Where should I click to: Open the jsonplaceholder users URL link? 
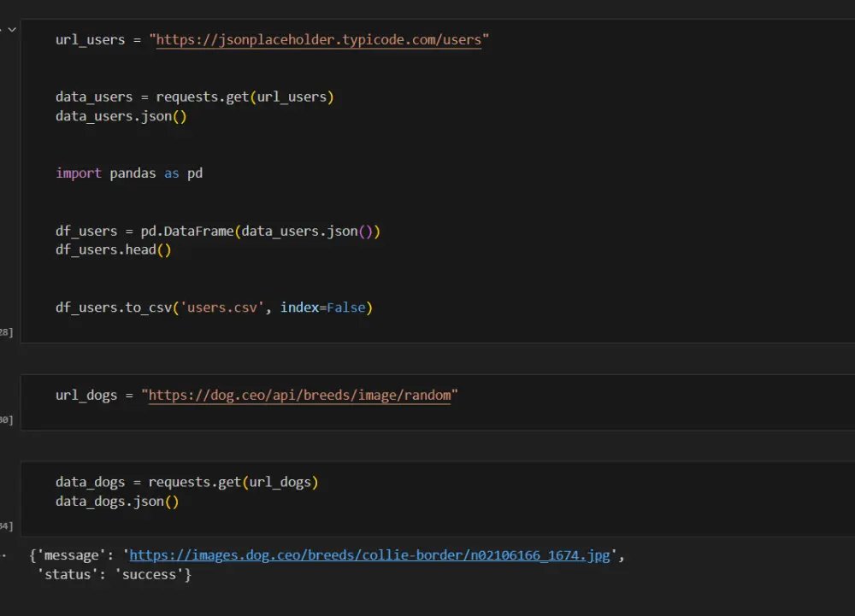(318, 40)
